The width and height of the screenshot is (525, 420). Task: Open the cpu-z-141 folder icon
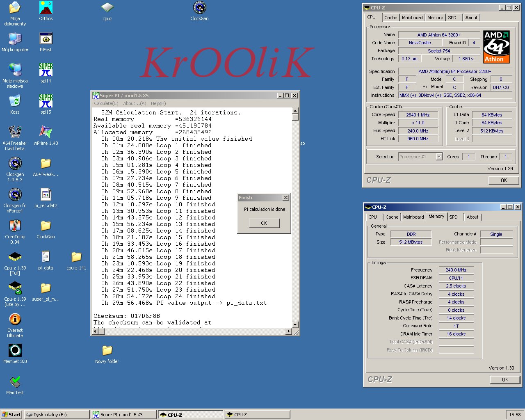tap(76, 260)
